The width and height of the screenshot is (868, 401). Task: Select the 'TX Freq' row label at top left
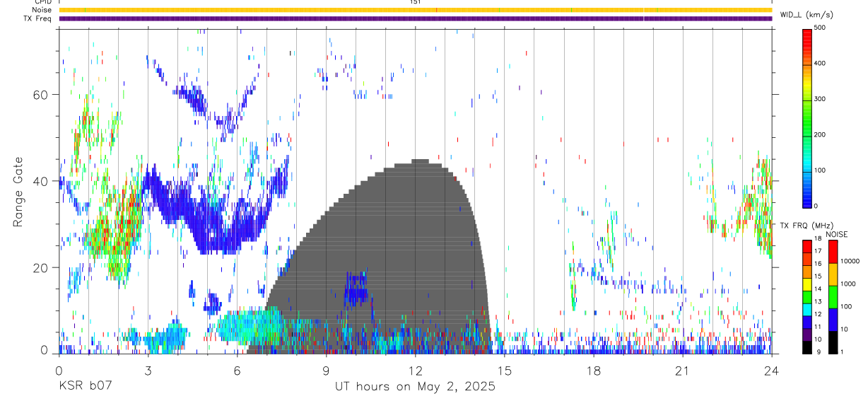38,18
